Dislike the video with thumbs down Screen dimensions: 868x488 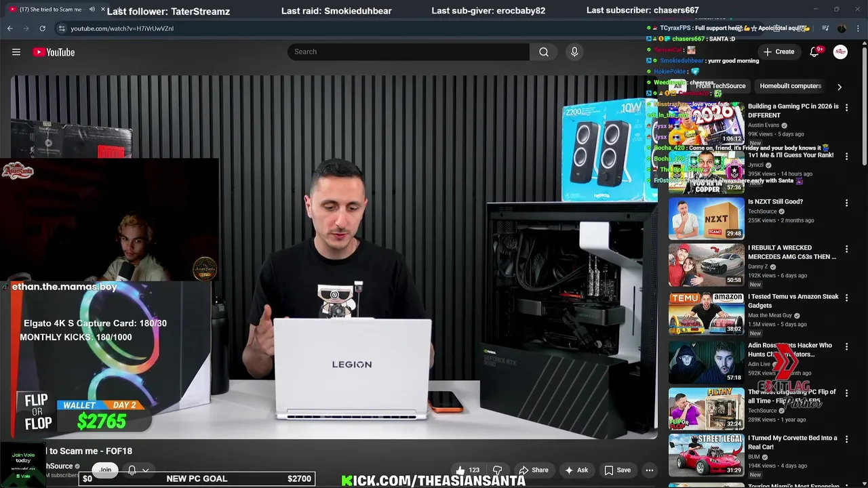(x=498, y=470)
